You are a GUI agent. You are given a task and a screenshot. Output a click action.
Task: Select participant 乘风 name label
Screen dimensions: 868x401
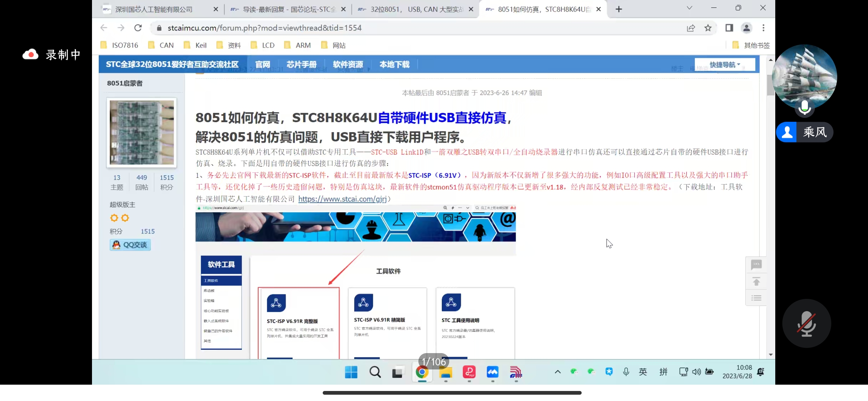pyautogui.click(x=805, y=132)
